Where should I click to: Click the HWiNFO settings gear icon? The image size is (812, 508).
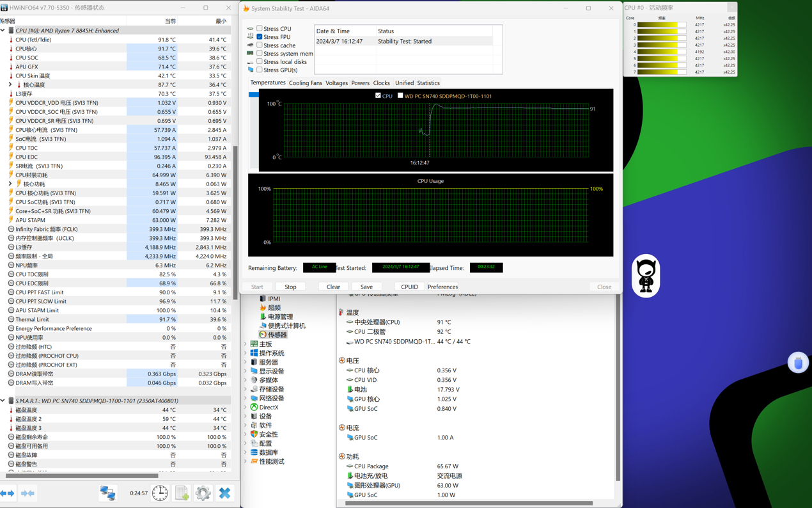[203, 493]
